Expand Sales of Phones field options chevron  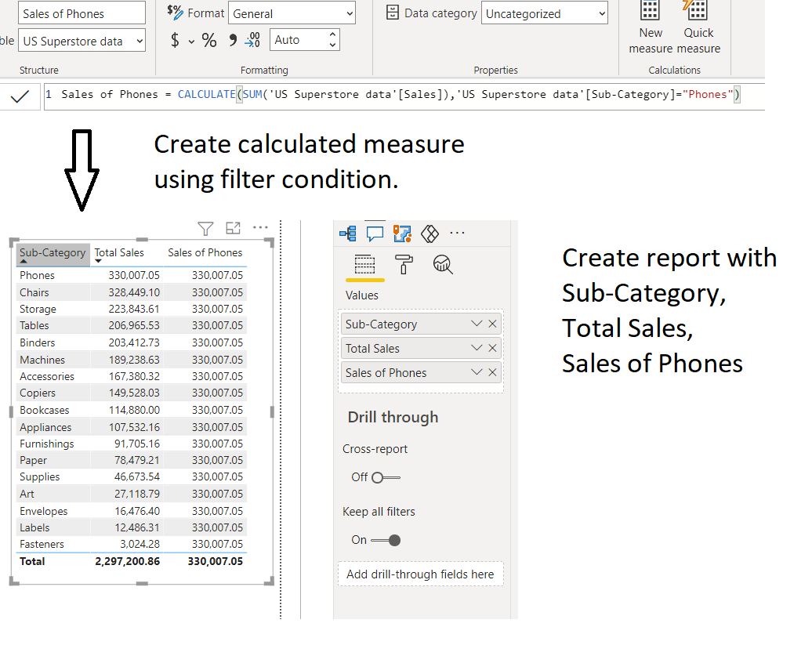(x=477, y=372)
